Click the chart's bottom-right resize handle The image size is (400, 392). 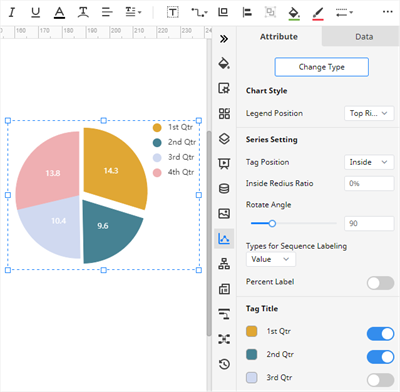[x=199, y=270]
